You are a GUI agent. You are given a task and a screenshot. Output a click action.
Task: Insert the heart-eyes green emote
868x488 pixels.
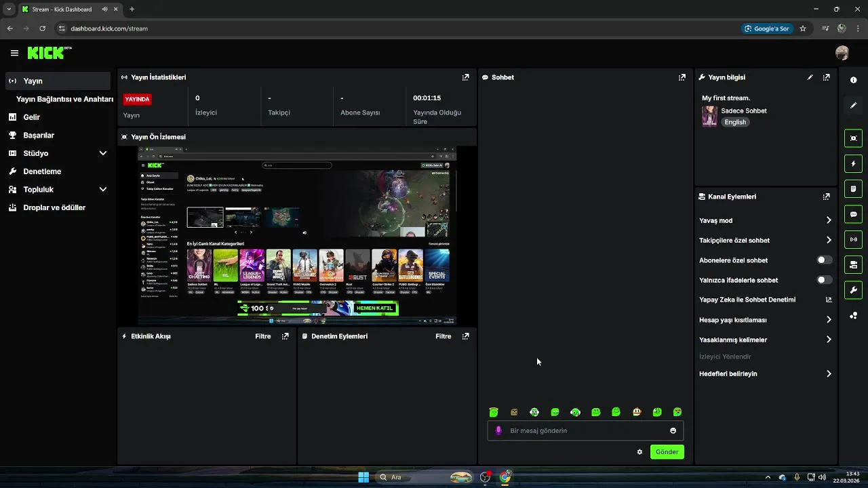pos(677,412)
